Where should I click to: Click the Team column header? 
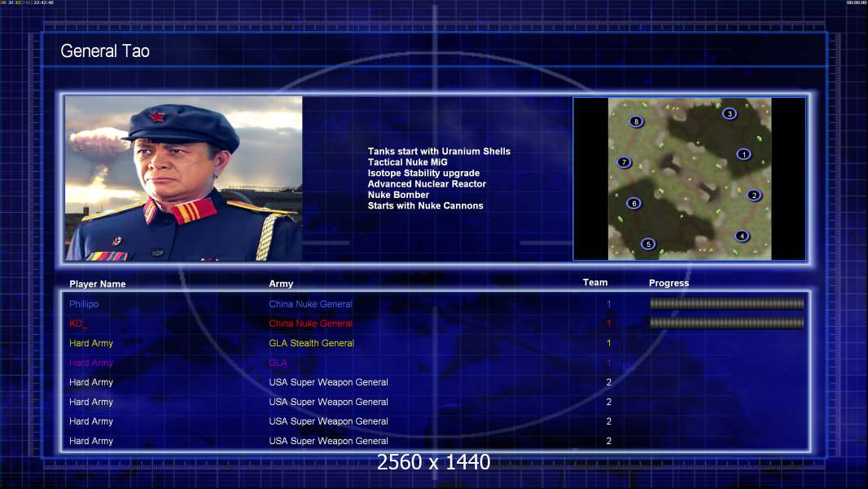(x=595, y=283)
